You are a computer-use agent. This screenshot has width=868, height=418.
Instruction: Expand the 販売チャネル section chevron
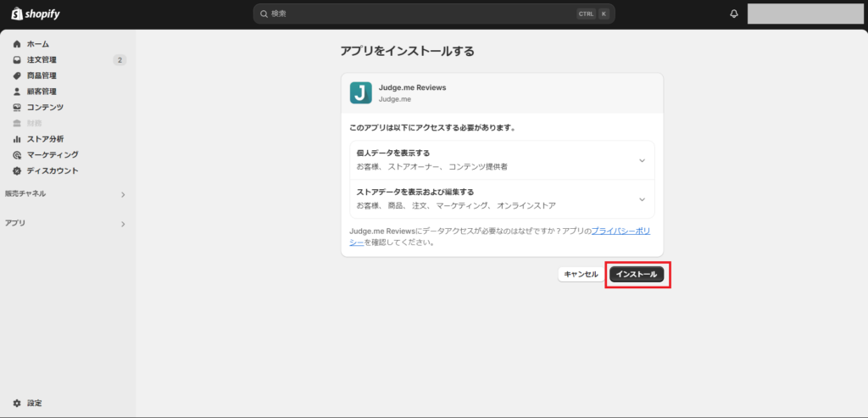[x=123, y=194]
